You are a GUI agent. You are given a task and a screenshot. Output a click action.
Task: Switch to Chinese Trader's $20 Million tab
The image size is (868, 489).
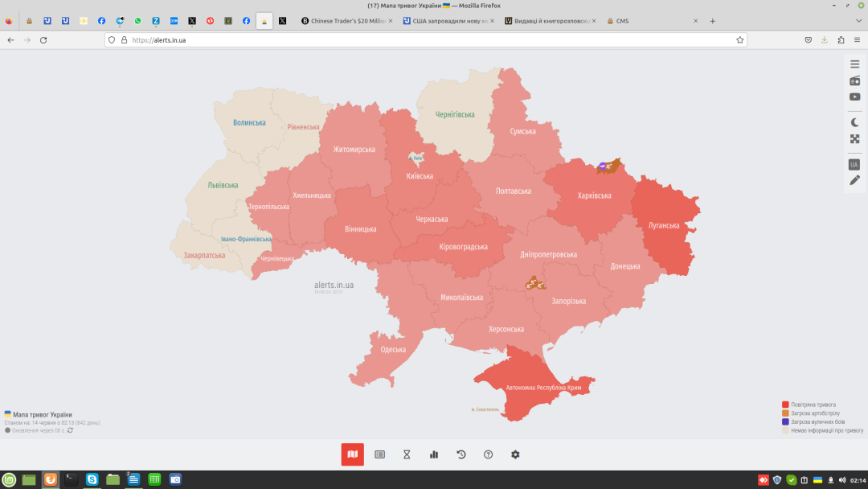coord(347,21)
